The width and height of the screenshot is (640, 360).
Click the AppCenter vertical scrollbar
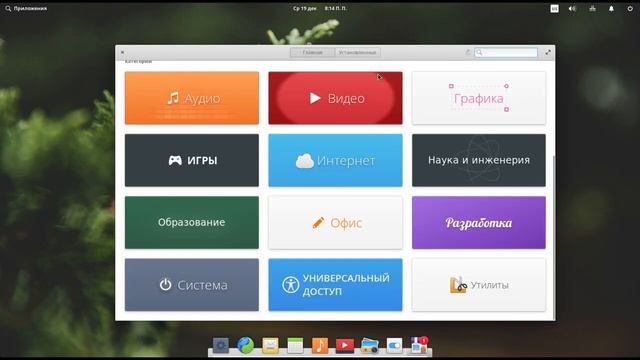pos(554,237)
